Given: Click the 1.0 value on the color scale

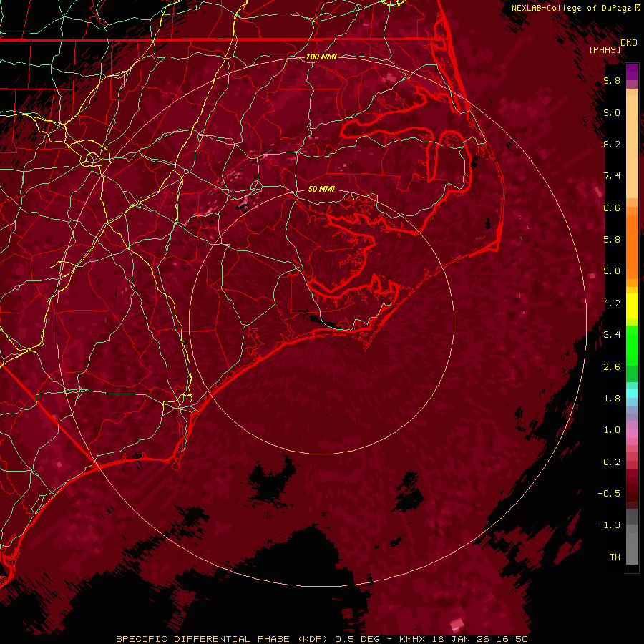Looking at the screenshot, I should [x=612, y=431].
